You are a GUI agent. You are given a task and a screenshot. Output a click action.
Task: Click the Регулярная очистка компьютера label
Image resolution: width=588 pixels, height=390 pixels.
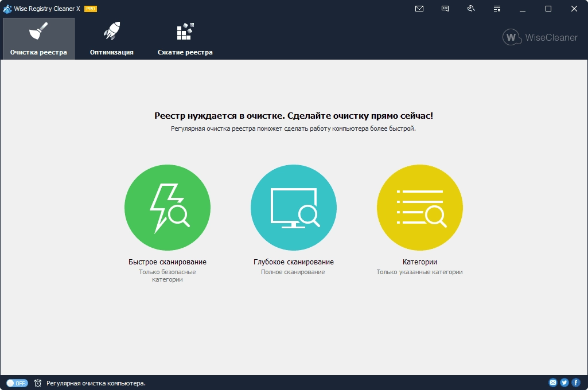(x=96, y=383)
